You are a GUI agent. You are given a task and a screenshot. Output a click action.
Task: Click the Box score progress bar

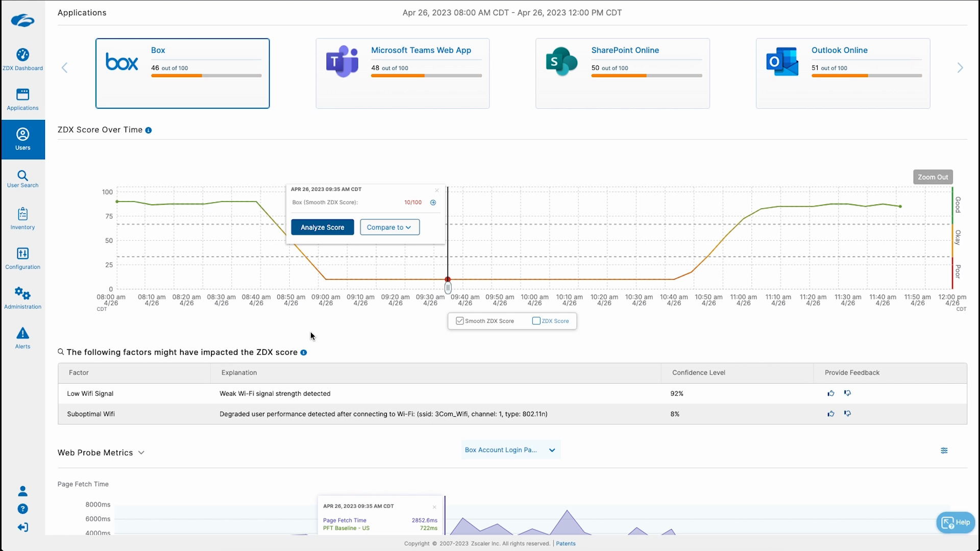click(x=206, y=76)
